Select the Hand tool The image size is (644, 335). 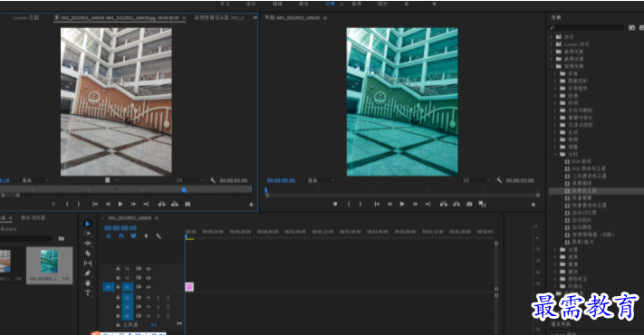pyautogui.click(x=88, y=282)
